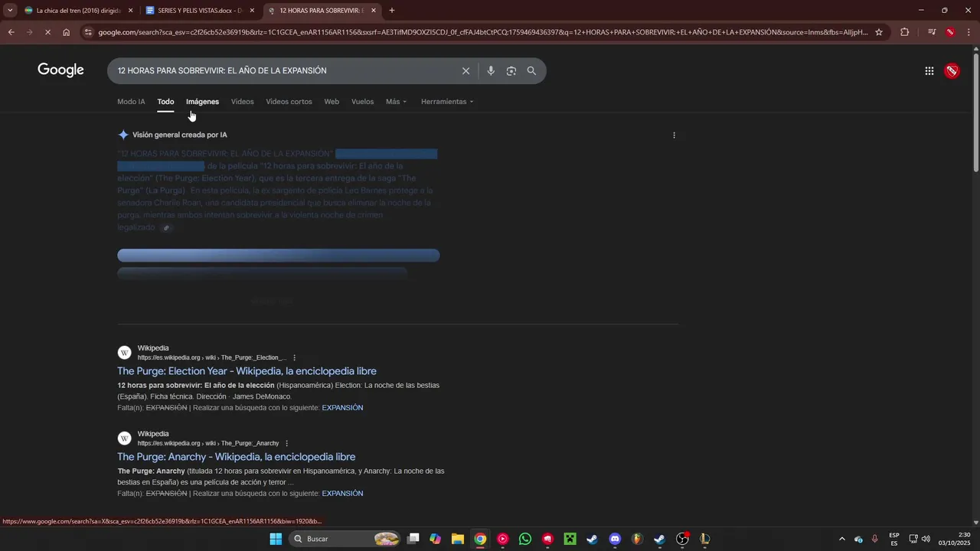Switch to Imágenes results tab
The image size is (980, 551).
tap(202, 102)
